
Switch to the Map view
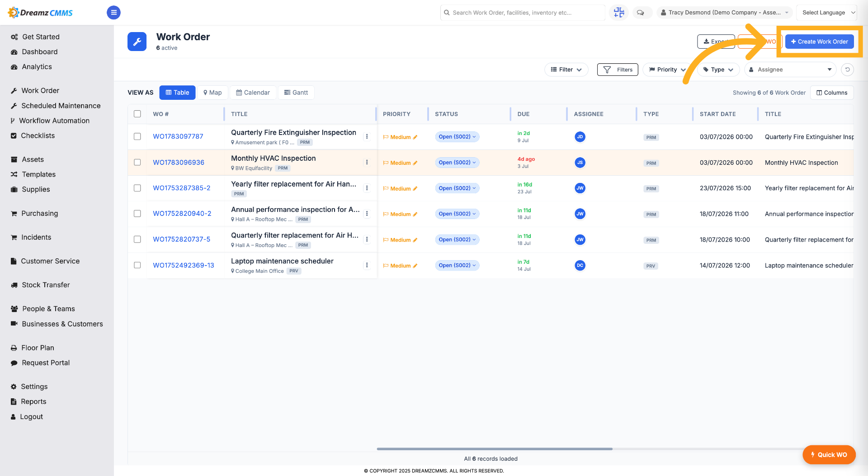click(x=212, y=93)
